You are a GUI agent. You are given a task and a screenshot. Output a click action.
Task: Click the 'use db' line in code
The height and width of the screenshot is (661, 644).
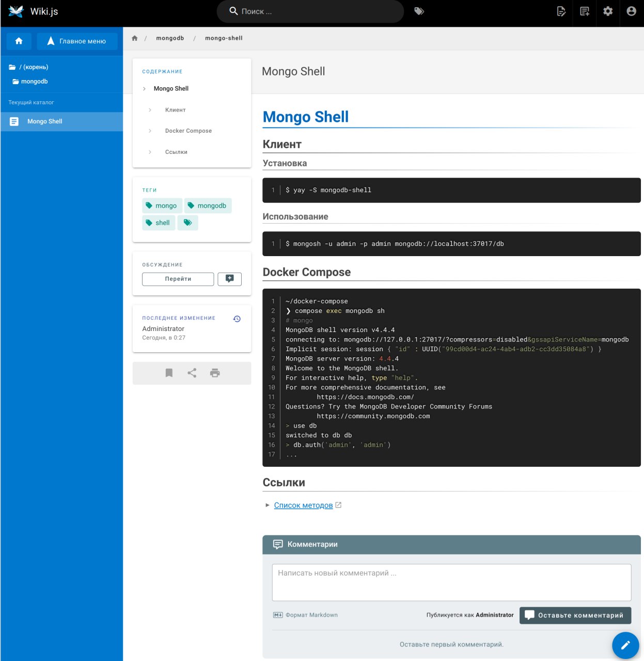(301, 426)
